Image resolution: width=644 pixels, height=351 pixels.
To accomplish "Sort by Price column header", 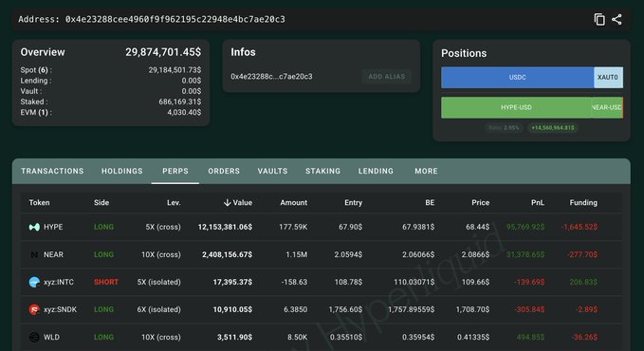I will point(481,203).
